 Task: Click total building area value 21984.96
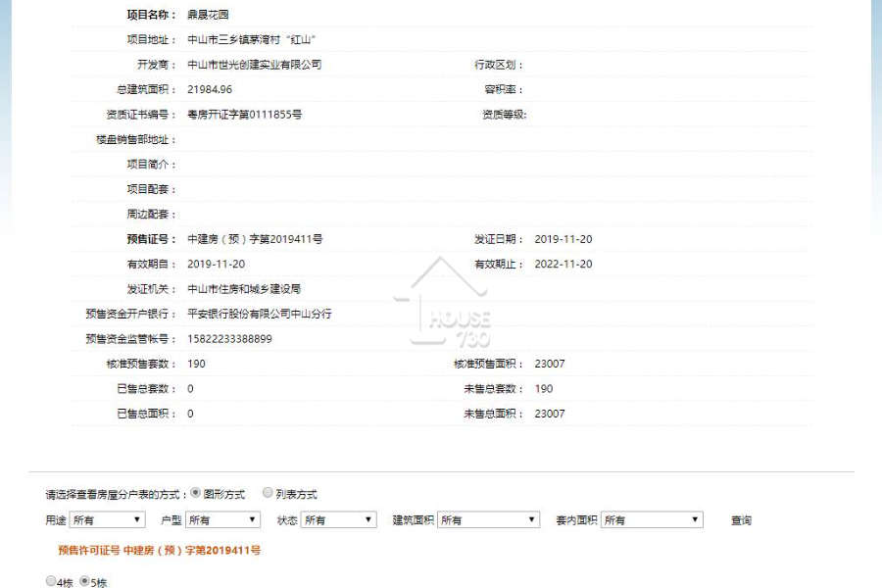point(210,89)
